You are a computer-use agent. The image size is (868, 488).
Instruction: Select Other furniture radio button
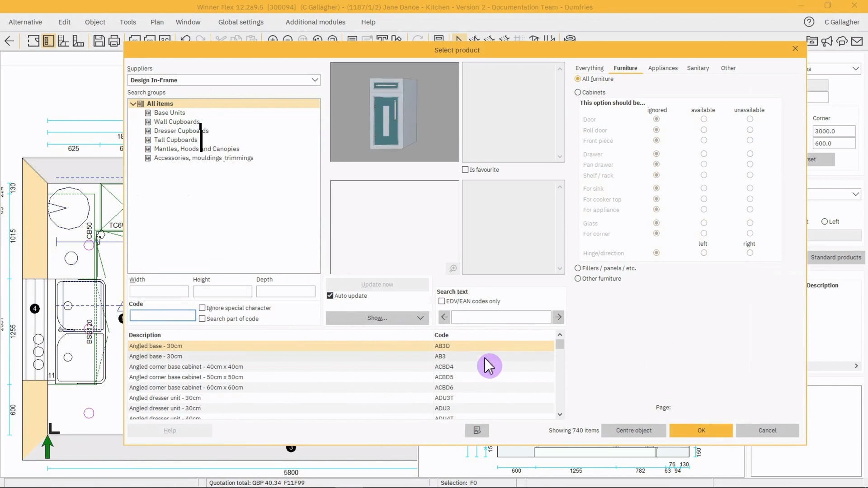tap(578, 278)
